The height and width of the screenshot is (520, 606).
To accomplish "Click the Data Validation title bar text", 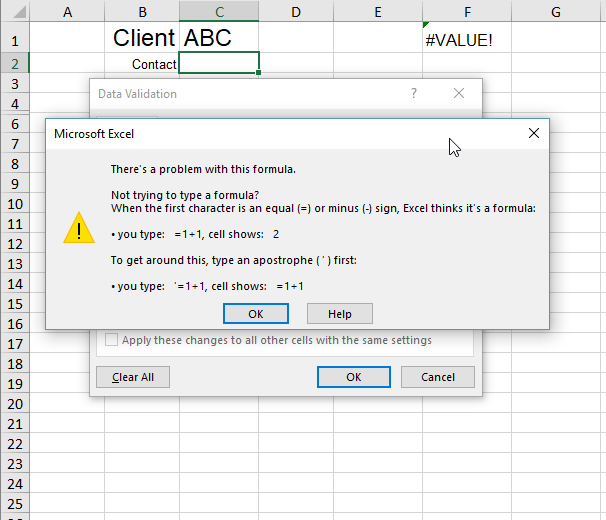I will 137,94.
